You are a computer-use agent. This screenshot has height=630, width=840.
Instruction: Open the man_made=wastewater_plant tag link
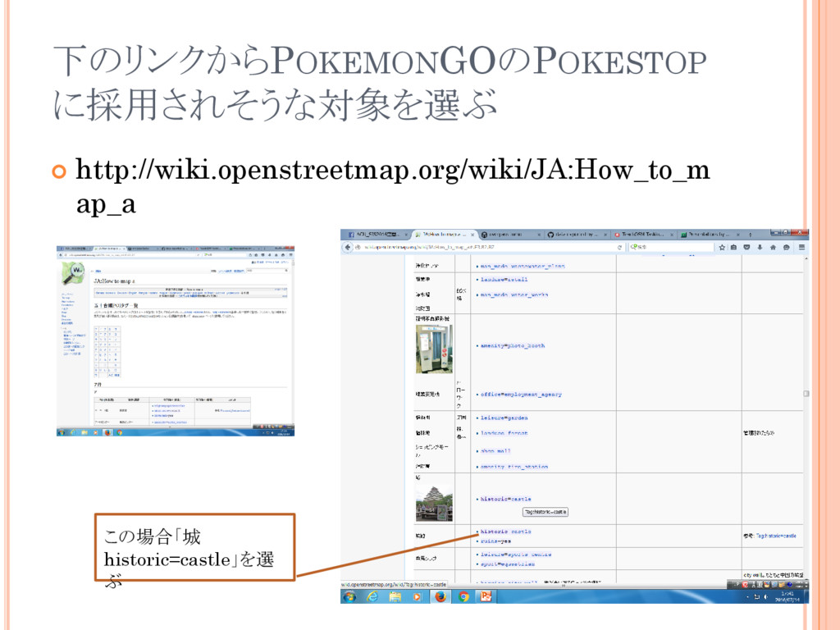coord(523,266)
